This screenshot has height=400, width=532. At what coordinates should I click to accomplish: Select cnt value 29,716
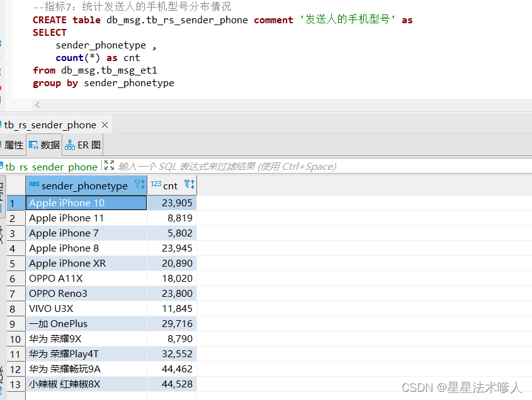coord(172,324)
